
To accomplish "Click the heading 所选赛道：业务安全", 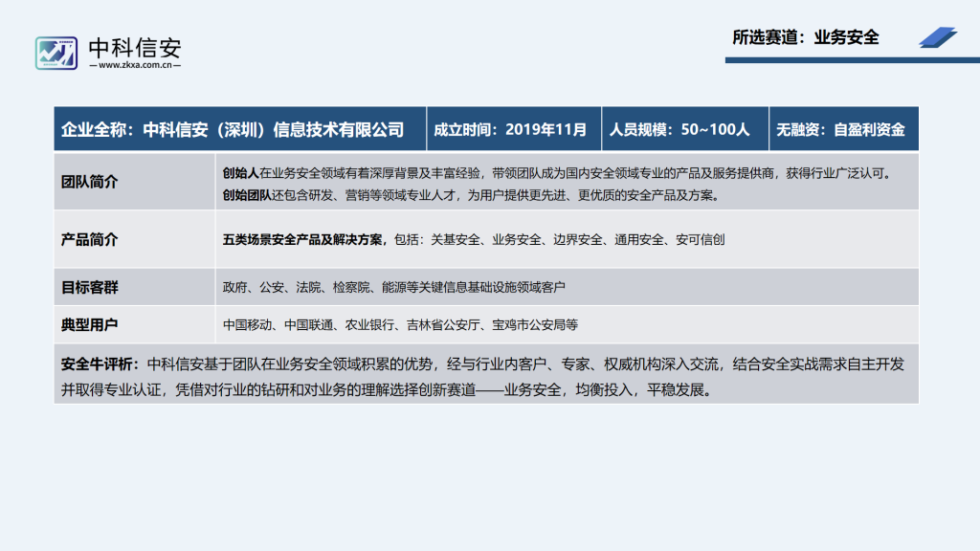I will pos(806,37).
